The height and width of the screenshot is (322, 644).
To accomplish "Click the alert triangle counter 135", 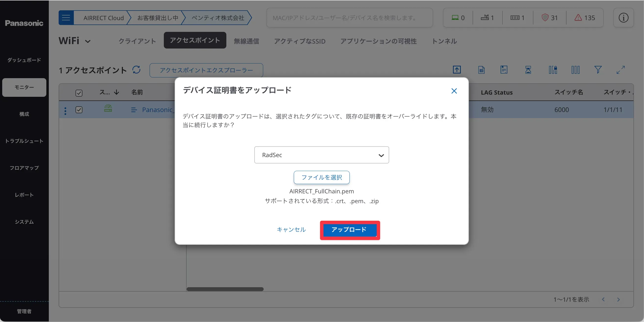I will coord(584,18).
